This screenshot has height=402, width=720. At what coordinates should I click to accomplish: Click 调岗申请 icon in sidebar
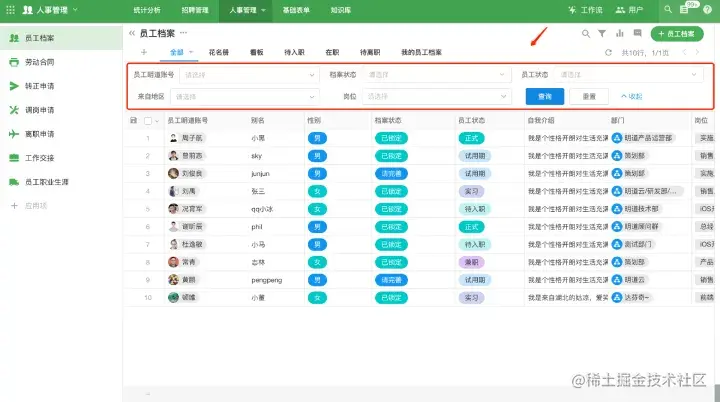pyautogui.click(x=14, y=110)
